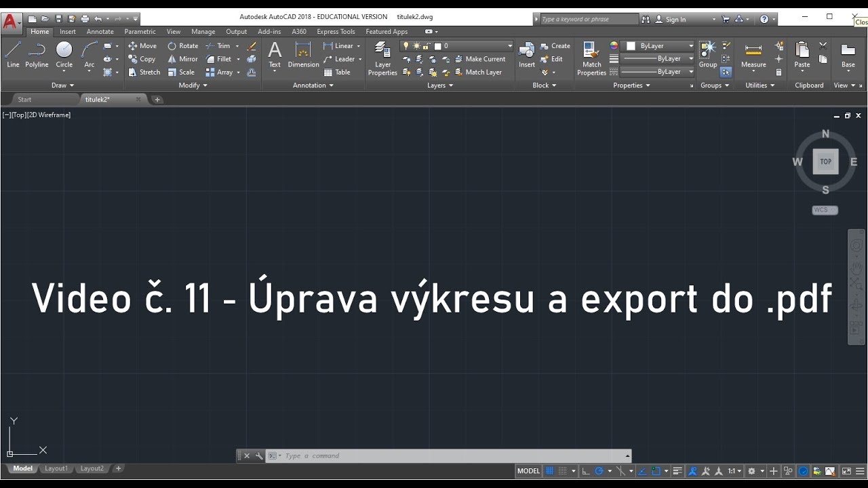Screen dimensions: 868x488
Task: Expand the Modify panel
Action: point(193,85)
